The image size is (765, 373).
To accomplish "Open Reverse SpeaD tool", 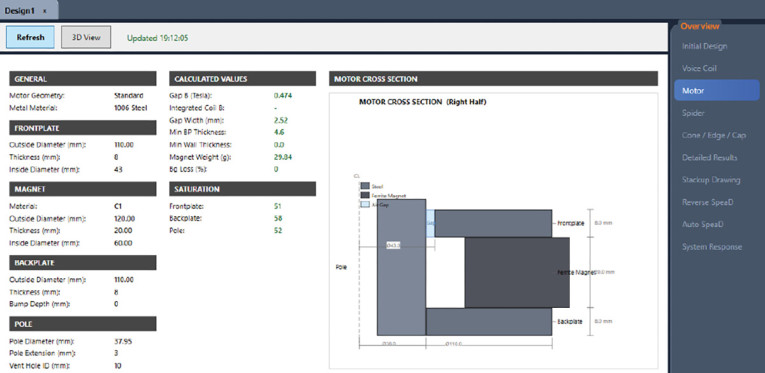I will click(x=707, y=202).
